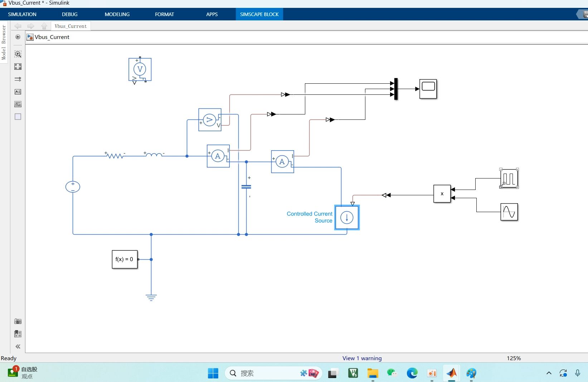Select the Scope block
The image size is (588, 382).
pyautogui.click(x=428, y=89)
